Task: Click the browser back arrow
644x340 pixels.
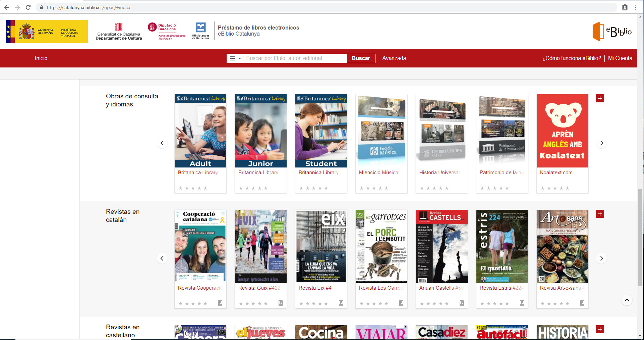Action: pyautogui.click(x=7, y=7)
